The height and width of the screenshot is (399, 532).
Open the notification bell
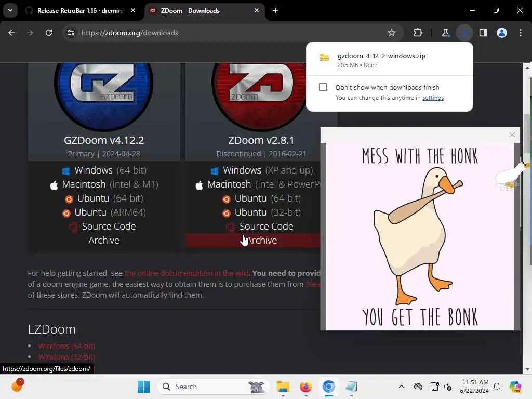(x=497, y=387)
